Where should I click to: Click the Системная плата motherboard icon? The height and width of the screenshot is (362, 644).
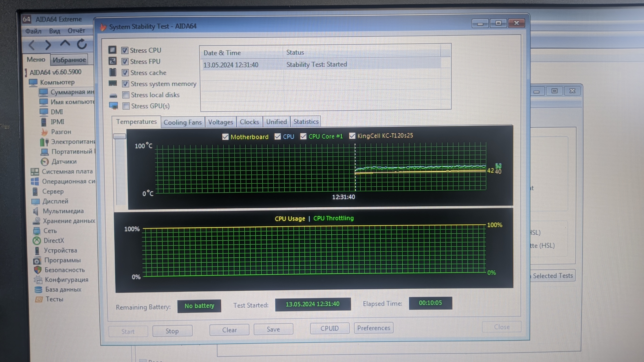[x=35, y=172]
